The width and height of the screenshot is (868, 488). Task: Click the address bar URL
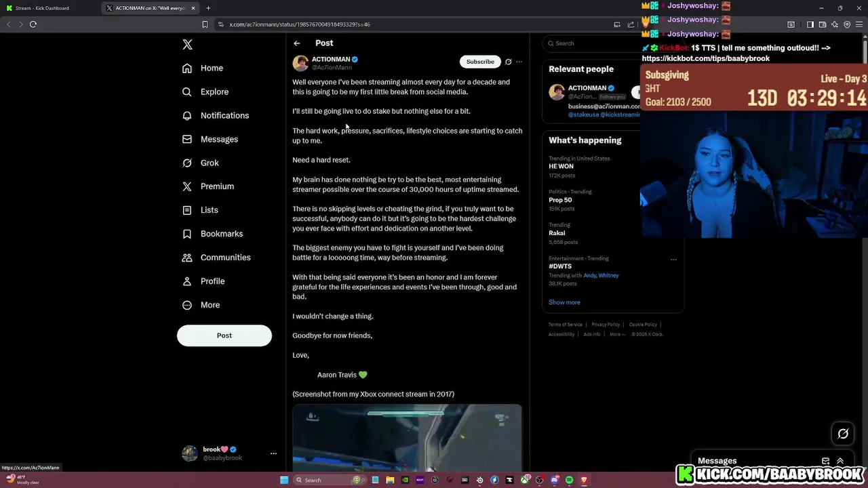click(300, 24)
